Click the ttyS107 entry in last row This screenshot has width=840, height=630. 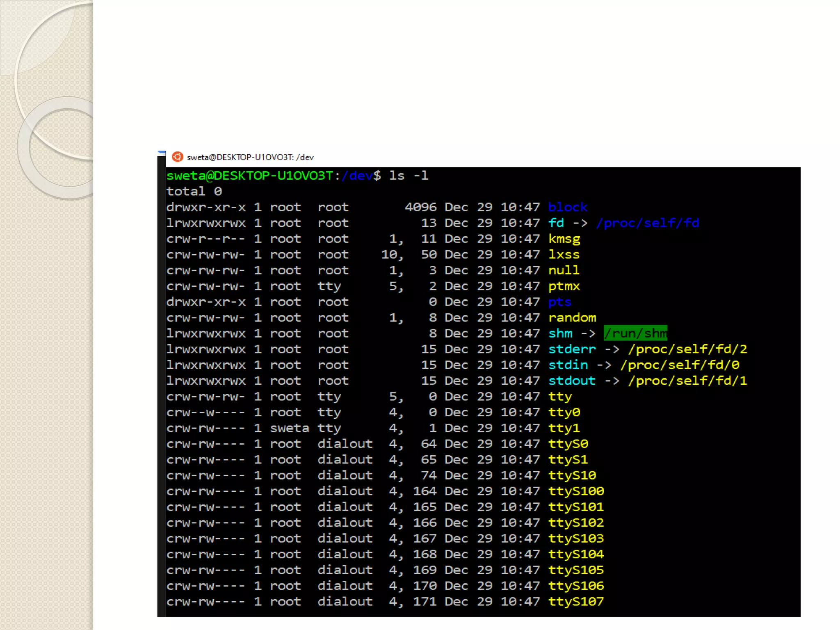click(576, 602)
